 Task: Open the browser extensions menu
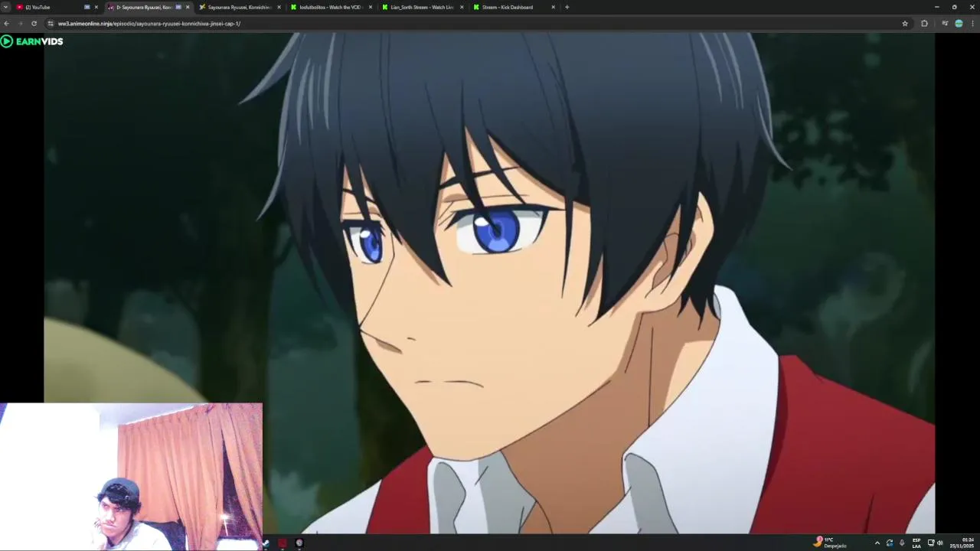click(924, 23)
